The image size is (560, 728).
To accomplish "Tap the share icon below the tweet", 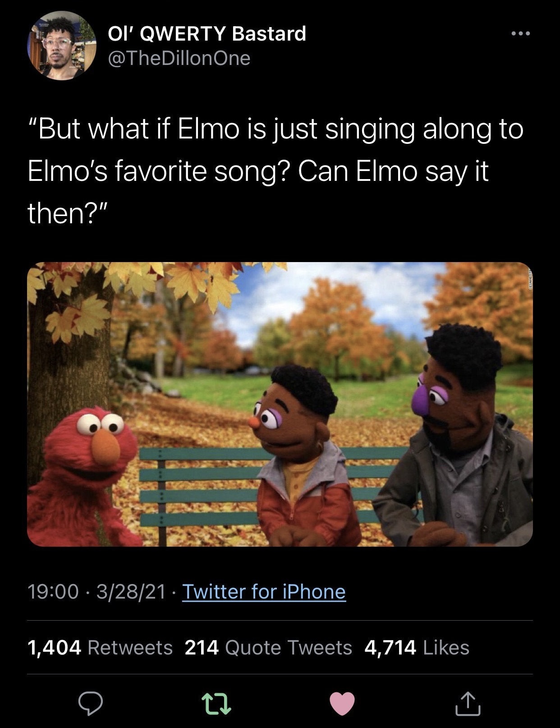I will coord(468,704).
